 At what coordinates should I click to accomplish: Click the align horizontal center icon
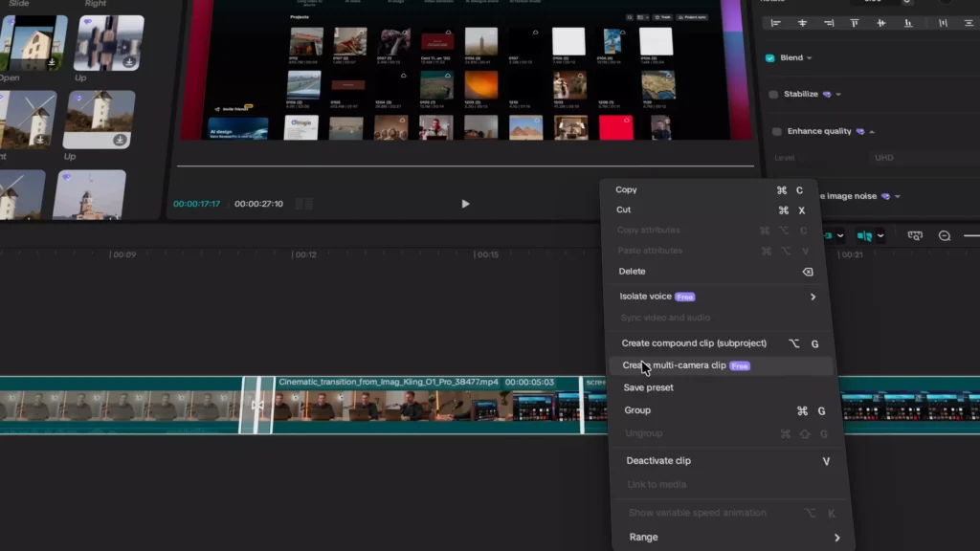(802, 23)
